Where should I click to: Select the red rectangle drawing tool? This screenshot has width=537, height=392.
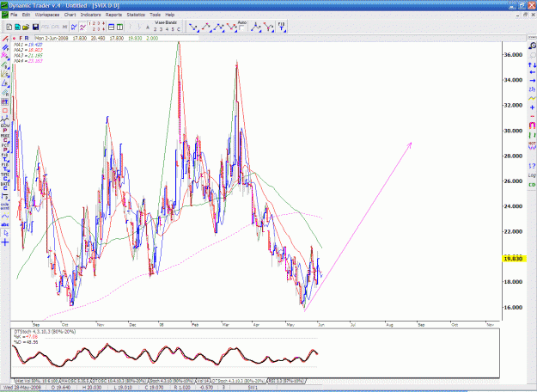coord(5,110)
